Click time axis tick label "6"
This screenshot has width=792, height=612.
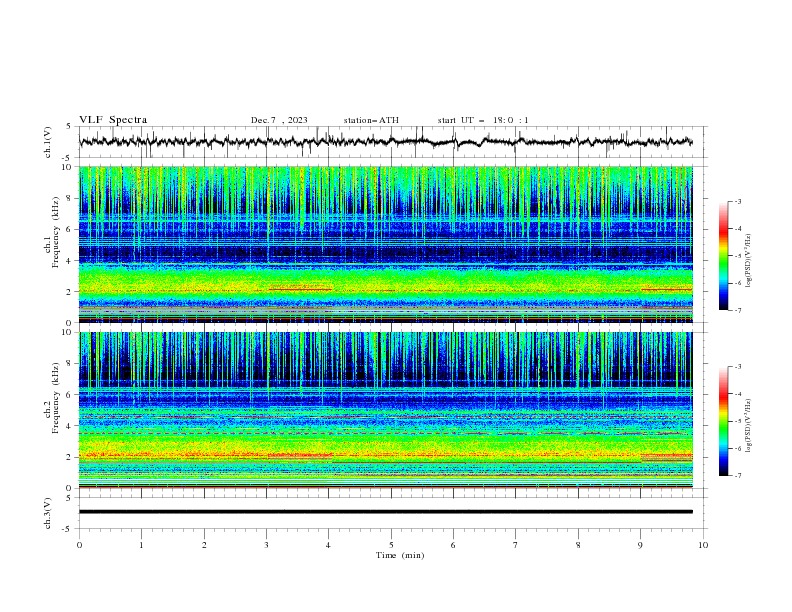pyautogui.click(x=453, y=545)
